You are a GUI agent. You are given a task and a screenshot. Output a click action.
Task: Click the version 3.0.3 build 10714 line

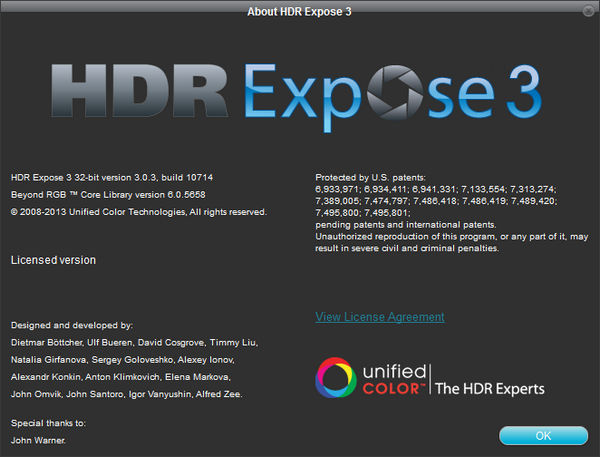(111, 177)
